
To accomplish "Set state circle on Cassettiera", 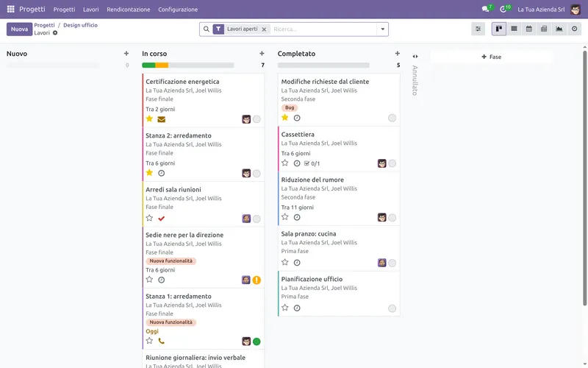I will click(x=392, y=163).
